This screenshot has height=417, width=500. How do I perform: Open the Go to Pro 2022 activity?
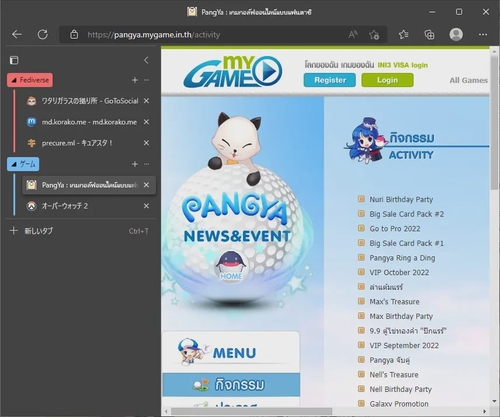tap(395, 229)
